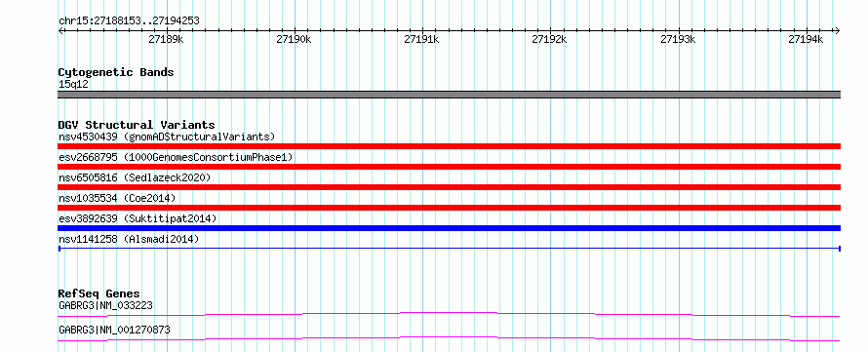
Task: Open variant nsv6505816 Sedlazeck2020 label
Action: tap(135, 177)
